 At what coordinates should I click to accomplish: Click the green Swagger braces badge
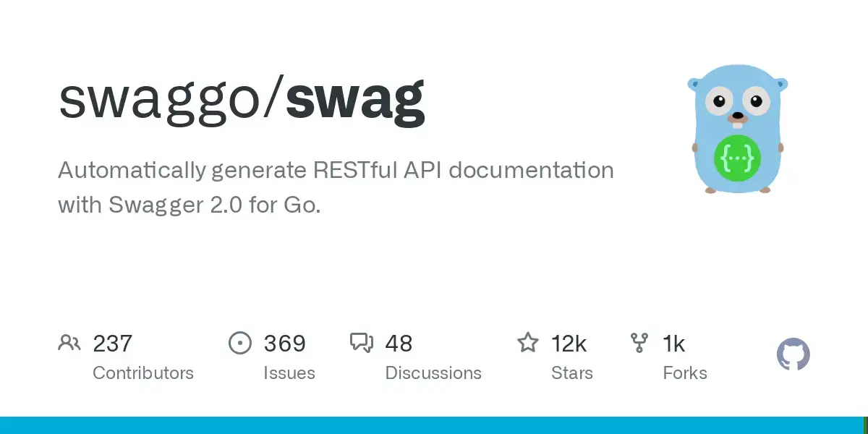pyautogui.click(x=736, y=157)
